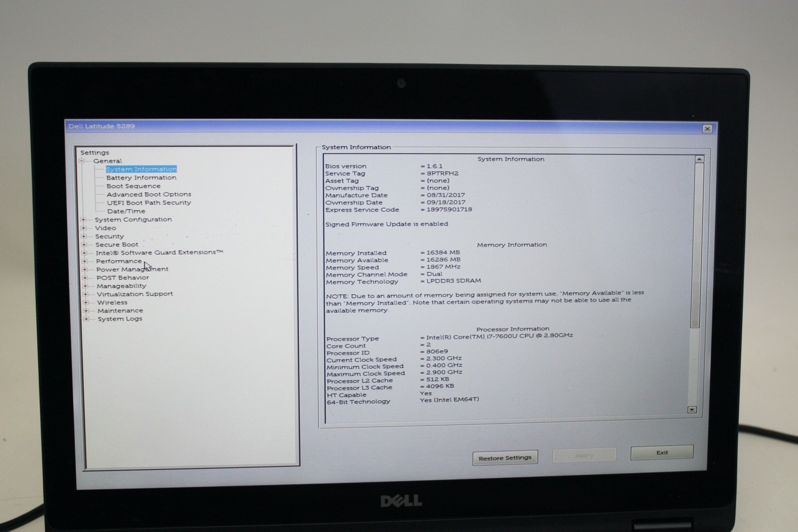Open Boot Sequence settings

(x=133, y=186)
